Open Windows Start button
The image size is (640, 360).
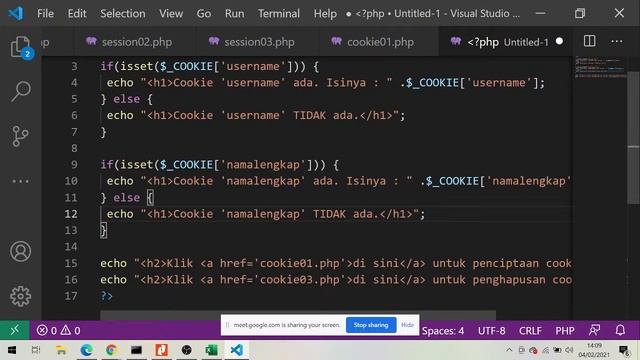point(11,350)
